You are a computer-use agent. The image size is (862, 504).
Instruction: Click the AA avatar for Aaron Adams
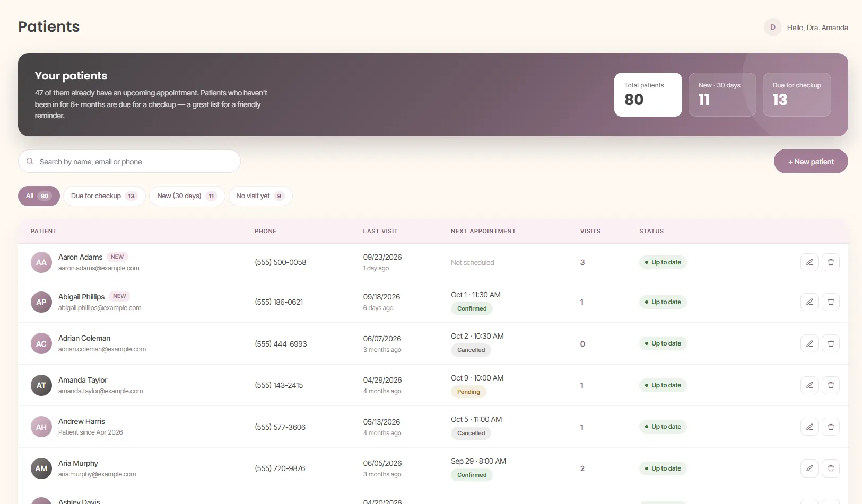pyautogui.click(x=41, y=262)
